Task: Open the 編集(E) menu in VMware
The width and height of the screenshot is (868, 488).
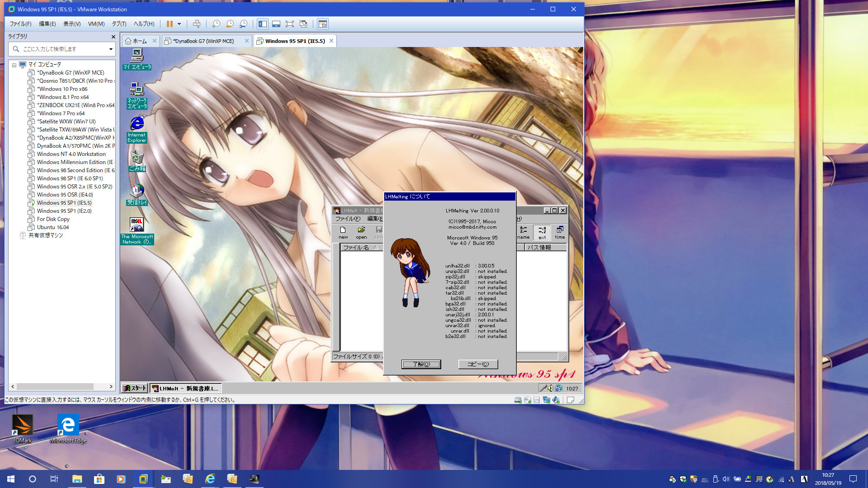Action: (x=47, y=24)
